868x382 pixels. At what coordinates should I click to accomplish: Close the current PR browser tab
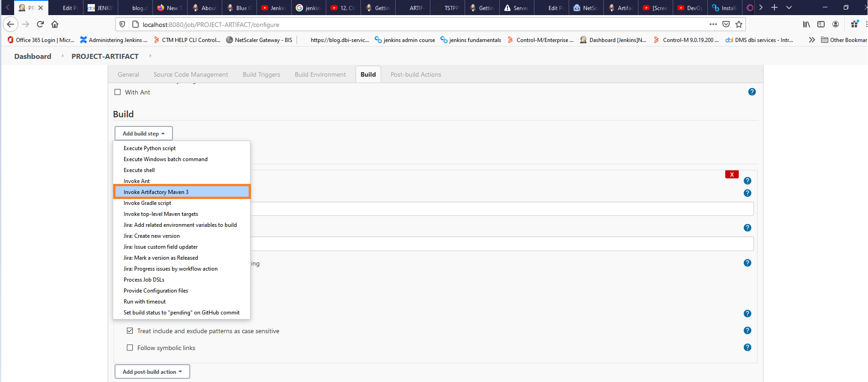(41, 8)
